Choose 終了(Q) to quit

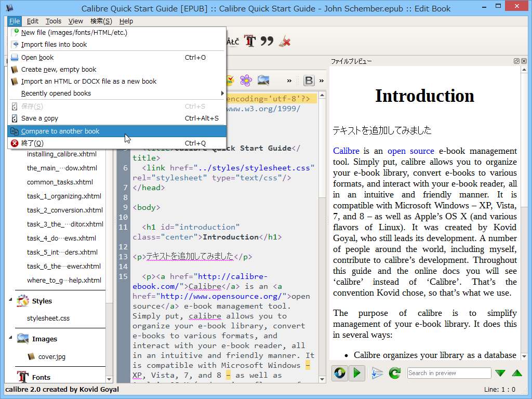click(117, 143)
